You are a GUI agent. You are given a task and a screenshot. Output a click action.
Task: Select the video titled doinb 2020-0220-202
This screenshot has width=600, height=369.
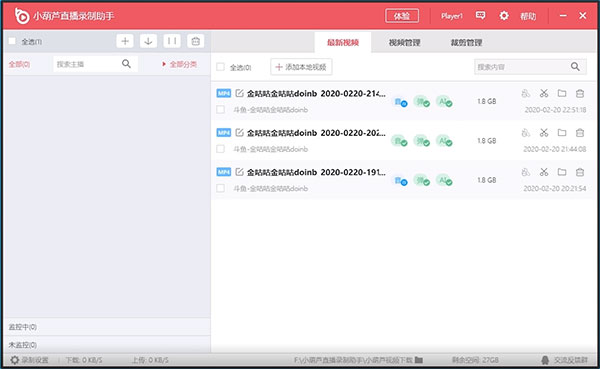(x=316, y=133)
